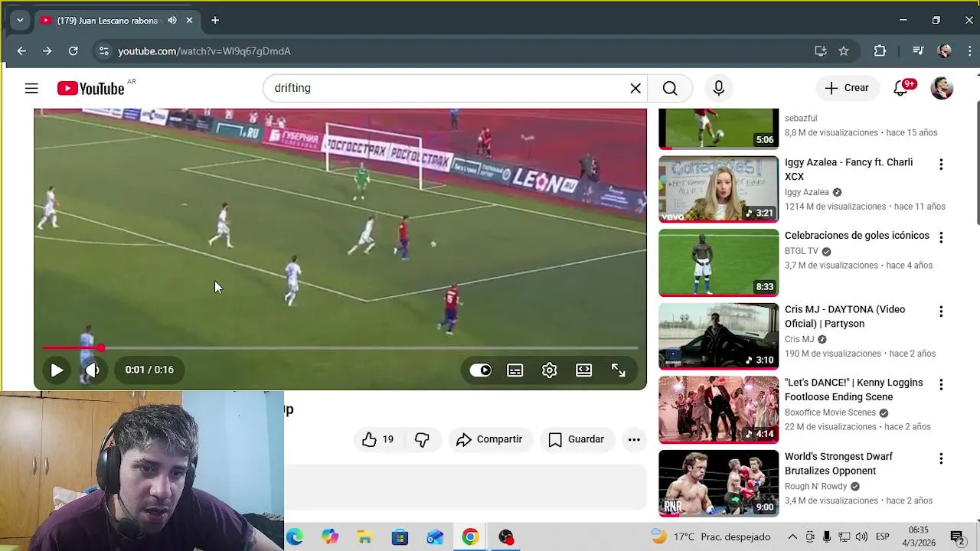Save the video with Guardar
Screen dimensions: 980x551
(x=577, y=439)
